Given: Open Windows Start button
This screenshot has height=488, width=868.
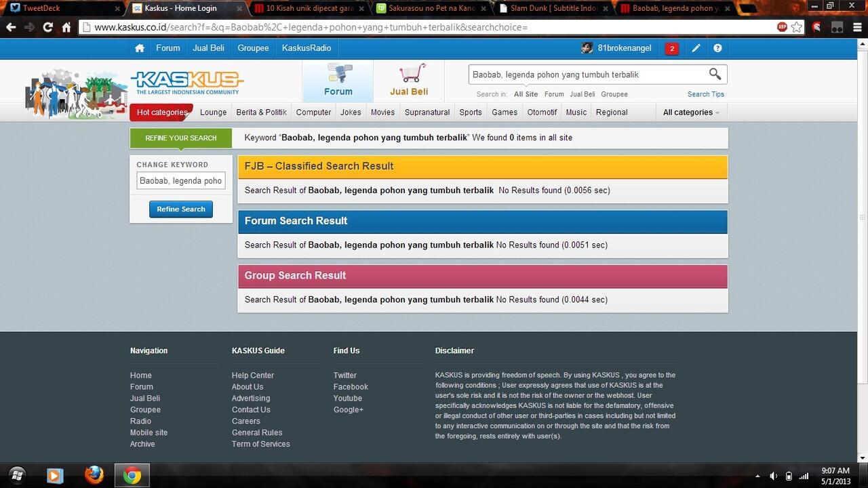Looking at the screenshot, I should point(18,475).
